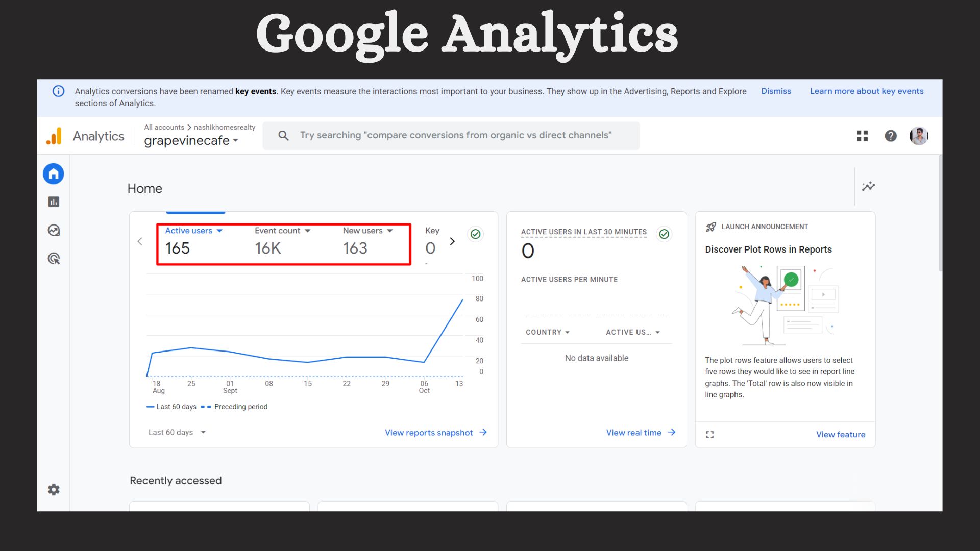Click the search magnifier icon
Image resolution: width=980 pixels, height=551 pixels.
click(x=283, y=135)
